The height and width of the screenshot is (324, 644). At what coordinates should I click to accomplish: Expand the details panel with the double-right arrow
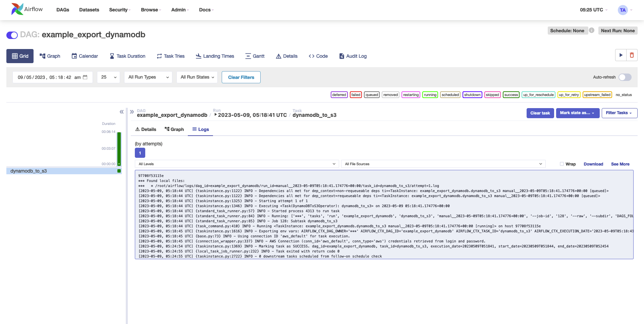click(x=132, y=112)
